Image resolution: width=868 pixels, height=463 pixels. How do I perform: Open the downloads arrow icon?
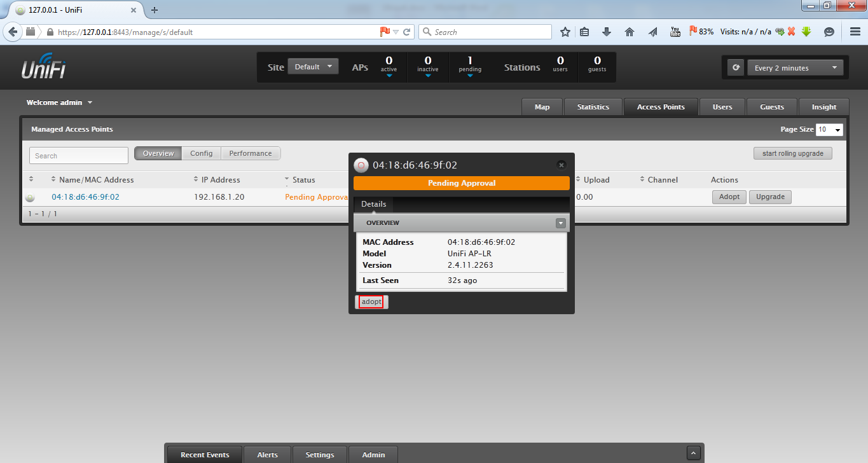(x=607, y=32)
